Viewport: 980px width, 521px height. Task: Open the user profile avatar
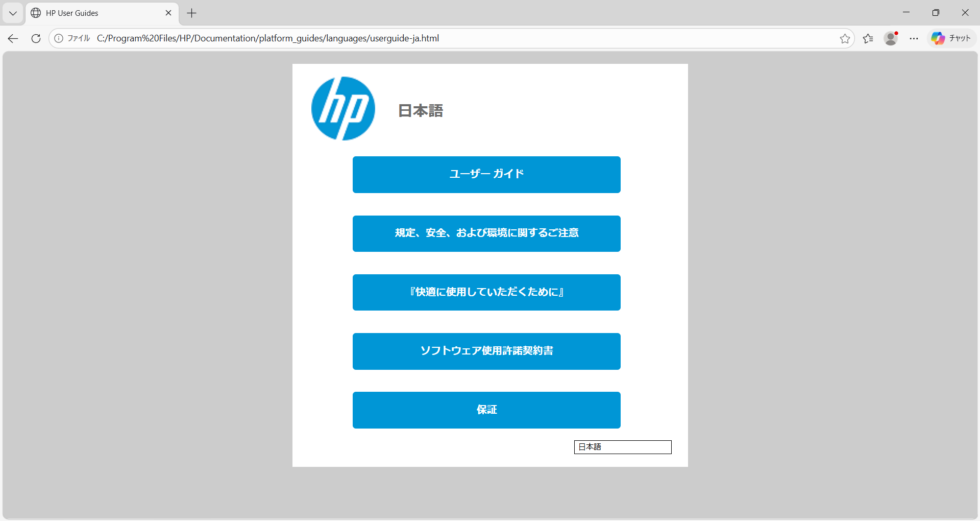891,38
